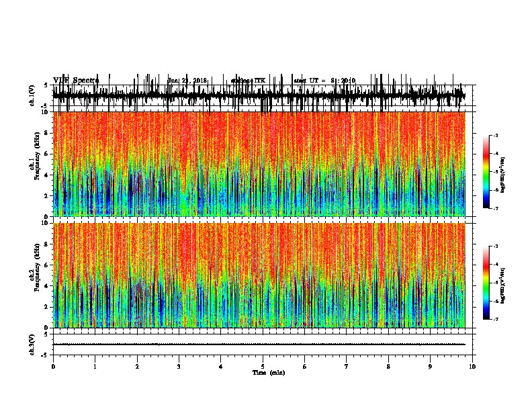Click the log(PSD) label beside the ch.1 color bar
This screenshot has height=411, width=532.
pyautogui.click(x=503, y=175)
